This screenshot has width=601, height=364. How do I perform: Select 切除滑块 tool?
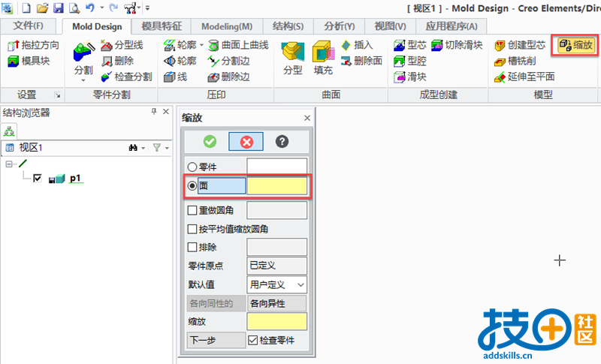pos(457,45)
